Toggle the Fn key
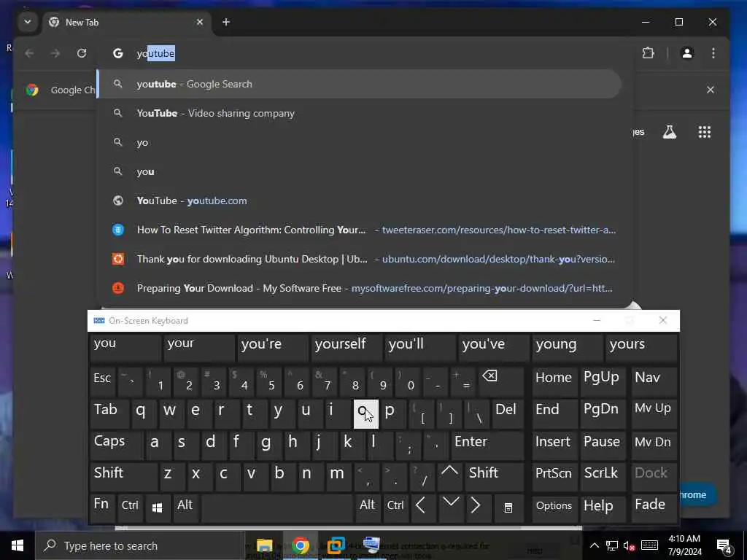Viewport: 747px width, 560px height. pos(102,507)
